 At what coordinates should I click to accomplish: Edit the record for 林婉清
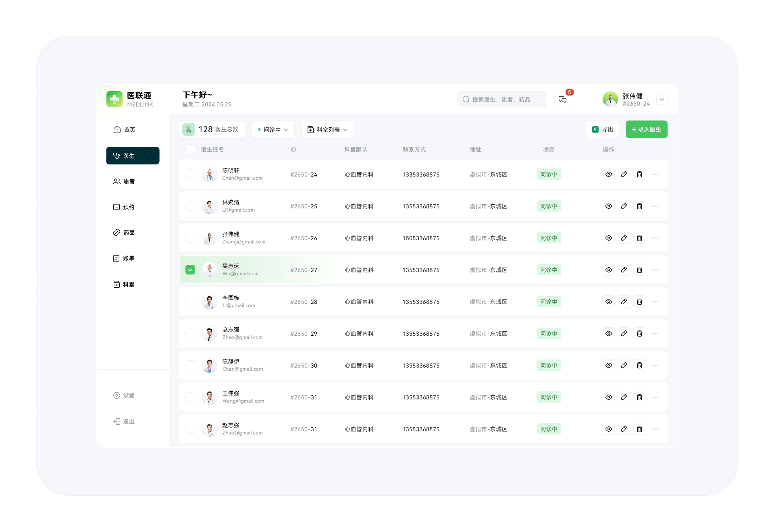pyautogui.click(x=624, y=206)
